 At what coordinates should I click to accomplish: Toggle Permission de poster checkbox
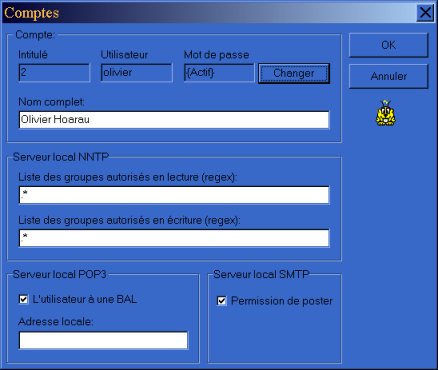(222, 301)
